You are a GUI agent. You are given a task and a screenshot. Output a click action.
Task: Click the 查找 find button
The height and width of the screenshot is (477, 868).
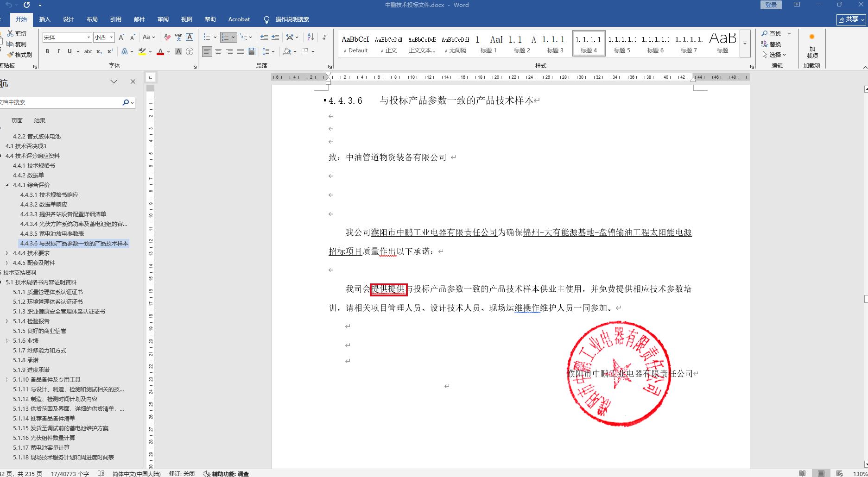772,34
